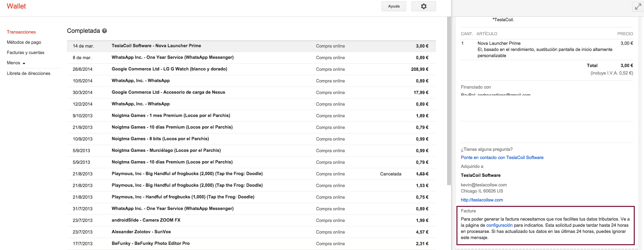Select the TeslaCoil Software - Nova Launcher Prime transaction

[x=251, y=46]
